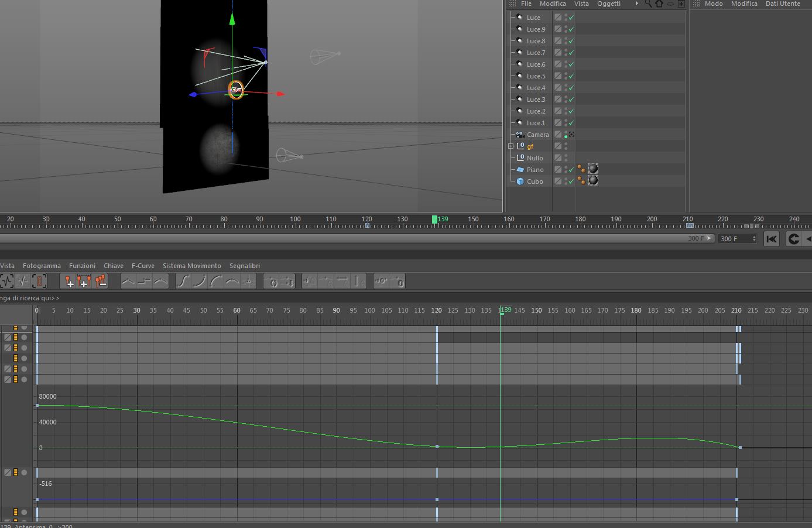
Task: Apply linear interpolation curve icon
Action: (128, 282)
